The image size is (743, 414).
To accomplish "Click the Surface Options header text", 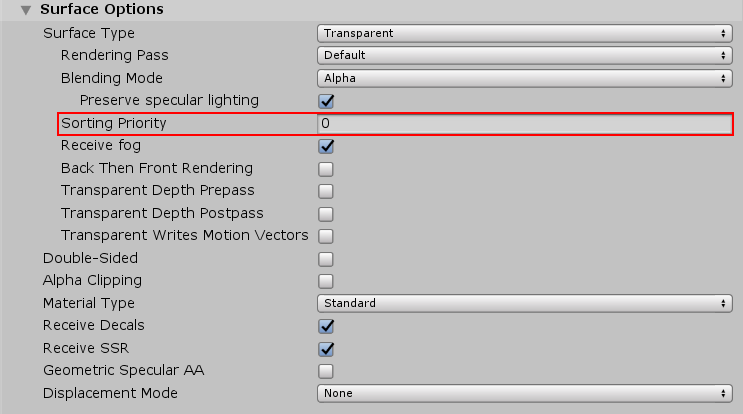I will [x=101, y=10].
